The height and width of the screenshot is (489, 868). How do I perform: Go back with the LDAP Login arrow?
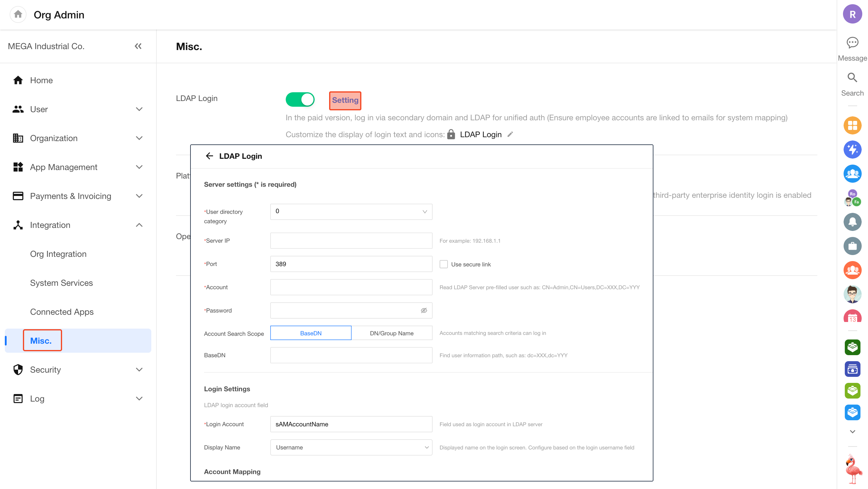(x=209, y=156)
